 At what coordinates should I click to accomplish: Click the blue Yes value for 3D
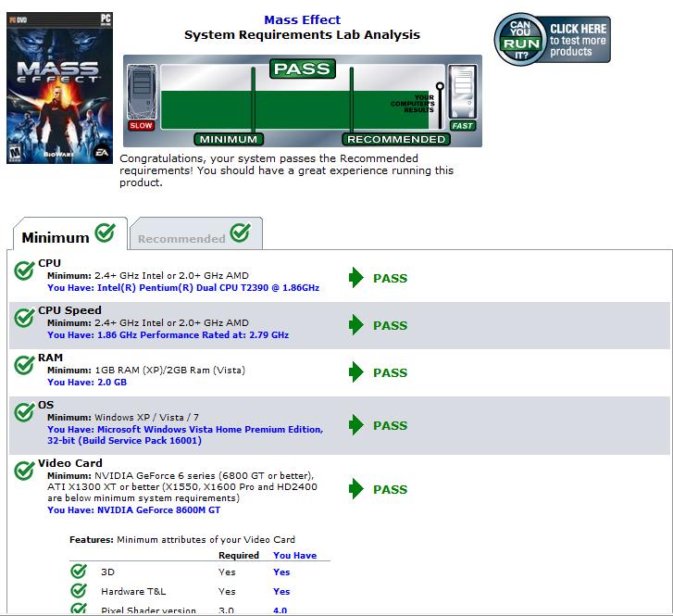tap(281, 572)
